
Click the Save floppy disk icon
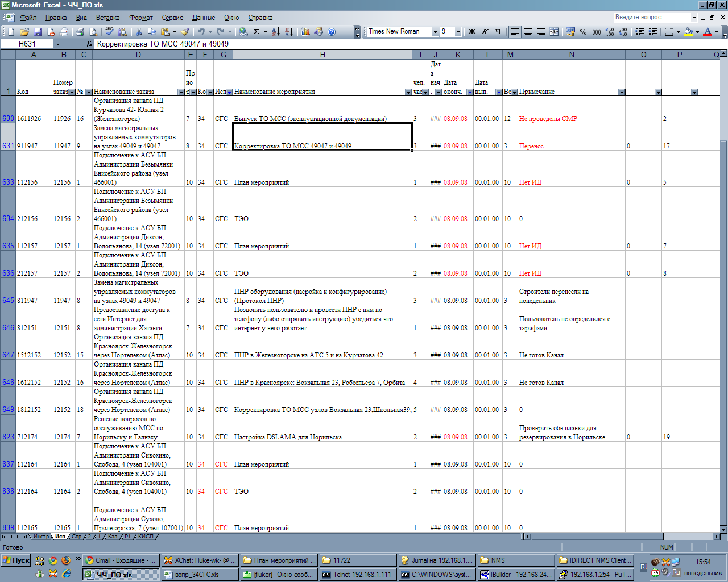38,32
